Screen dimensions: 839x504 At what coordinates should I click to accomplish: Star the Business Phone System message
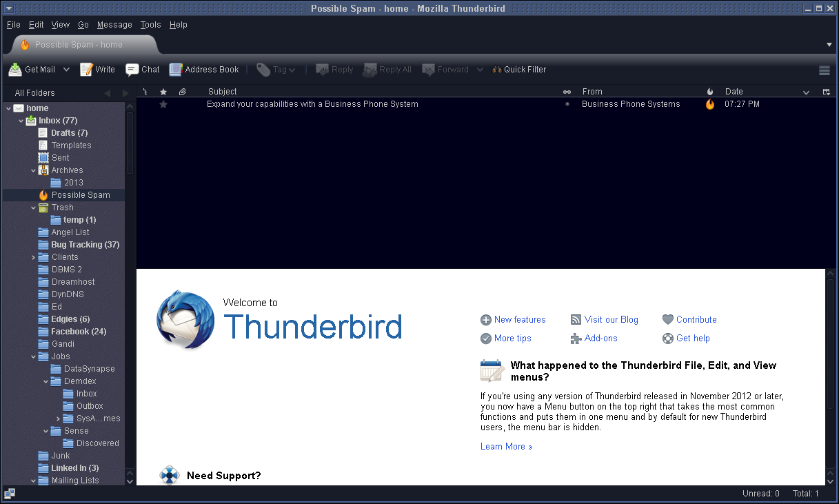pos(163,104)
